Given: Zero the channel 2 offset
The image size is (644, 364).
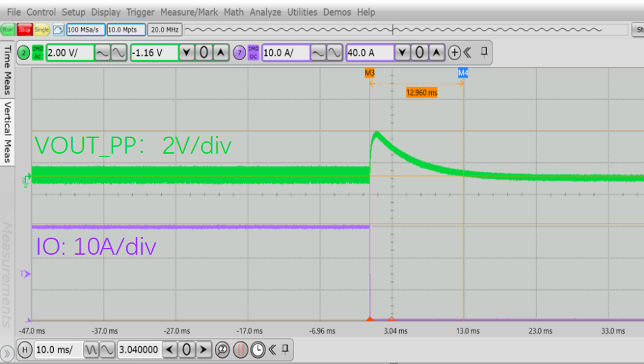Looking at the screenshot, I should [x=204, y=53].
